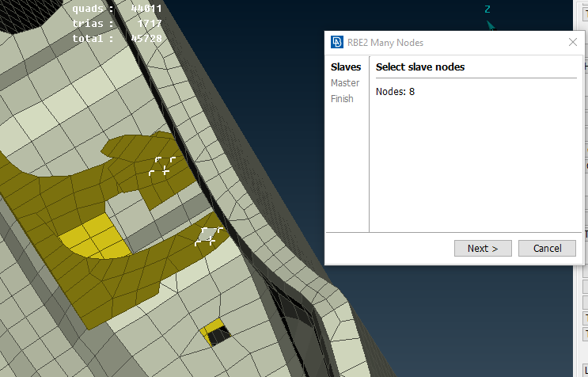Click the trias count value 1717
Image resolution: width=588 pixels, height=377 pixels.
click(x=150, y=24)
